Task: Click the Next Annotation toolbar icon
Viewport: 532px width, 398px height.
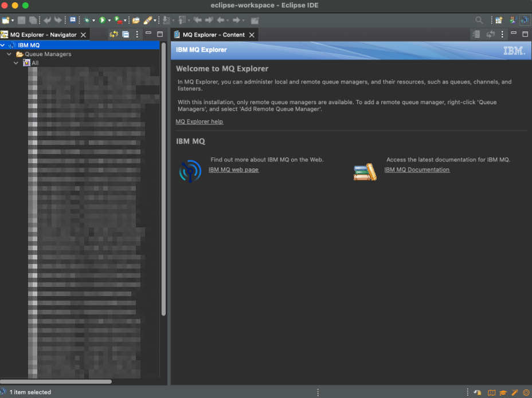Action: [x=166, y=21]
